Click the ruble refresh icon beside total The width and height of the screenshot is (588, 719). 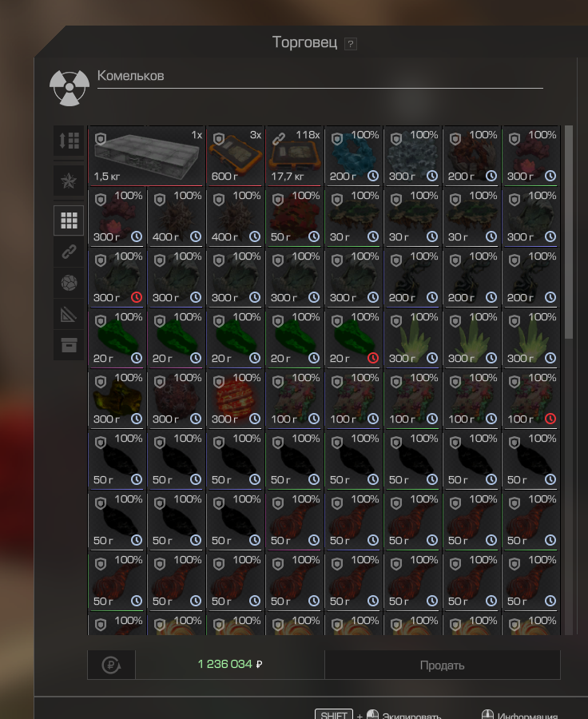tap(111, 665)
